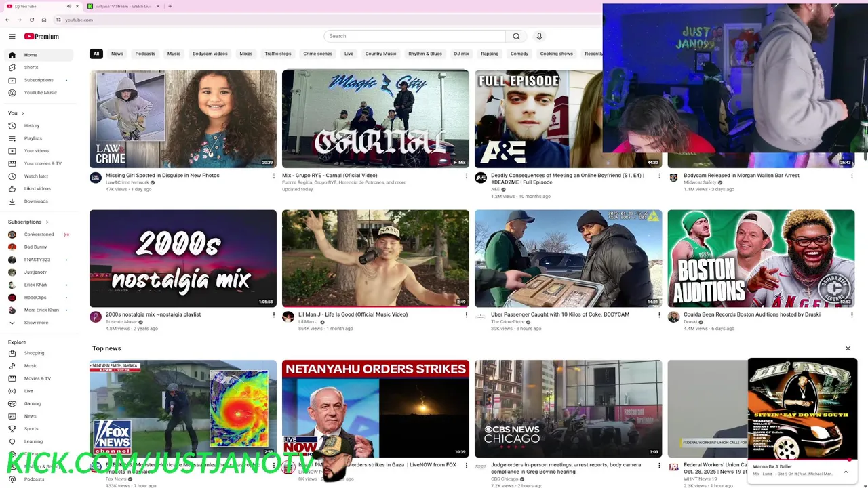Open the YouTube guide hamburger menu
This screenshot has height=488, width=868.
click(x=12, y=36)
